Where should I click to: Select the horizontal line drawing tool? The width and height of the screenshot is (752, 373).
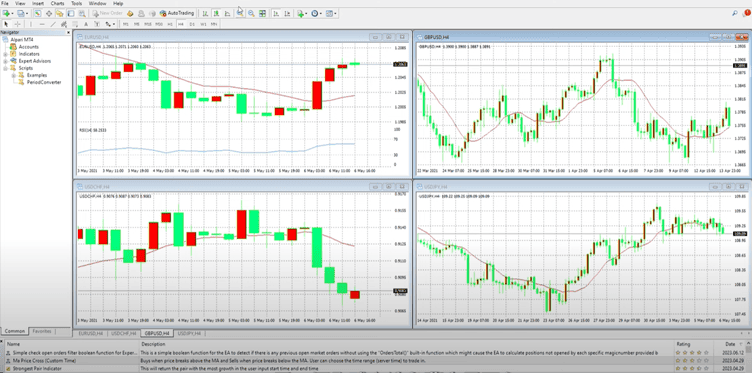coord(42,24)
